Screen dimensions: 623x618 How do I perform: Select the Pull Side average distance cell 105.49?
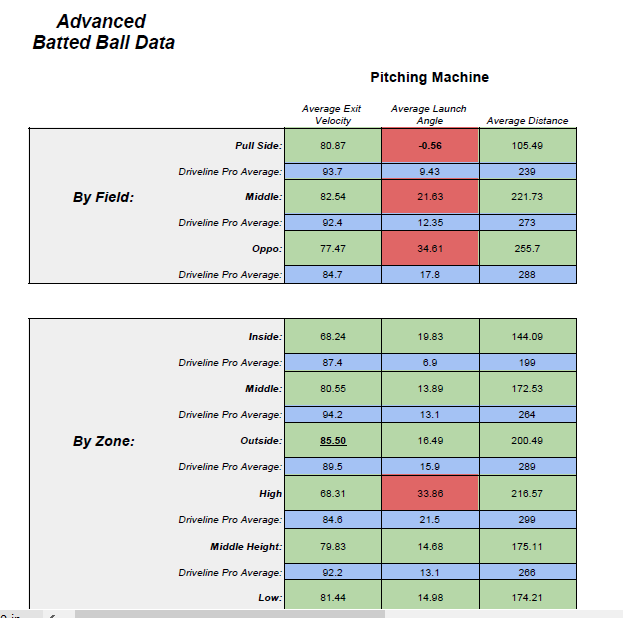click(527, 145)
